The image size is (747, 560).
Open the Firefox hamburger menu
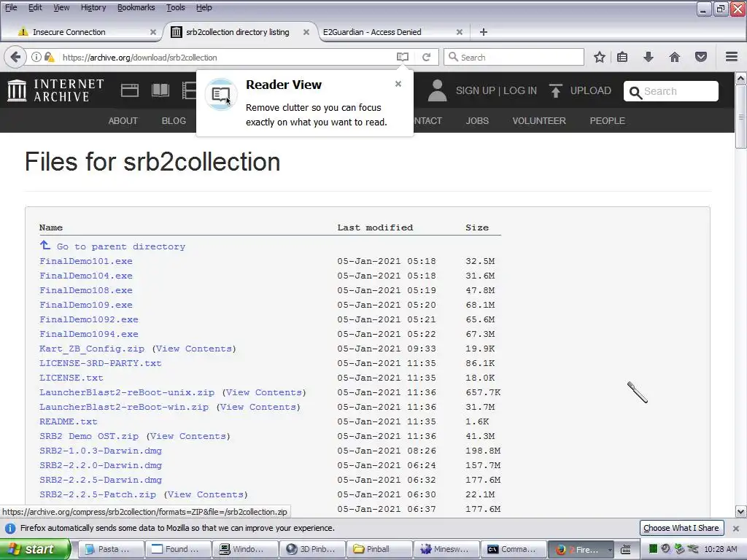pos(732,57)
